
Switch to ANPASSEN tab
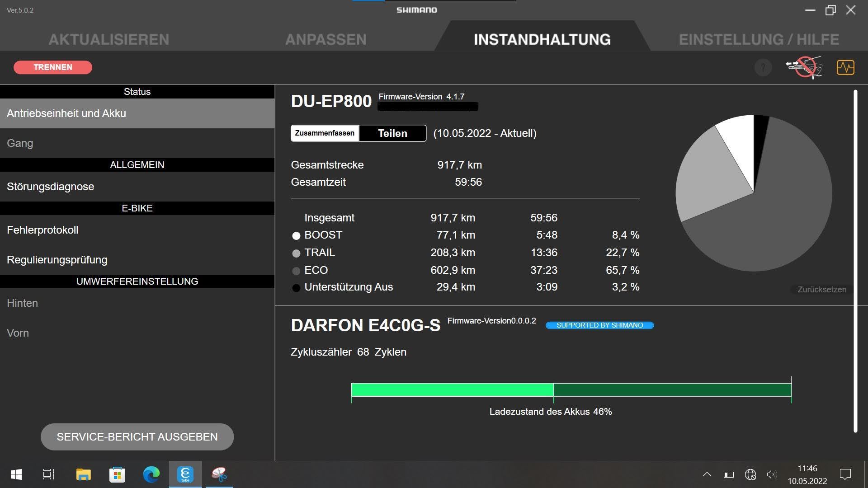[326, 40]
